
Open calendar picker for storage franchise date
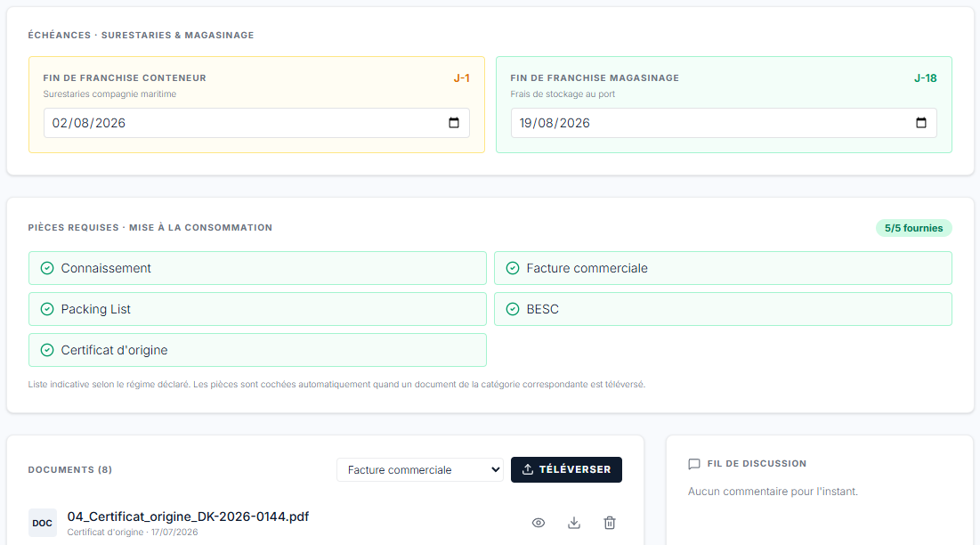click(x=920, y=123)
